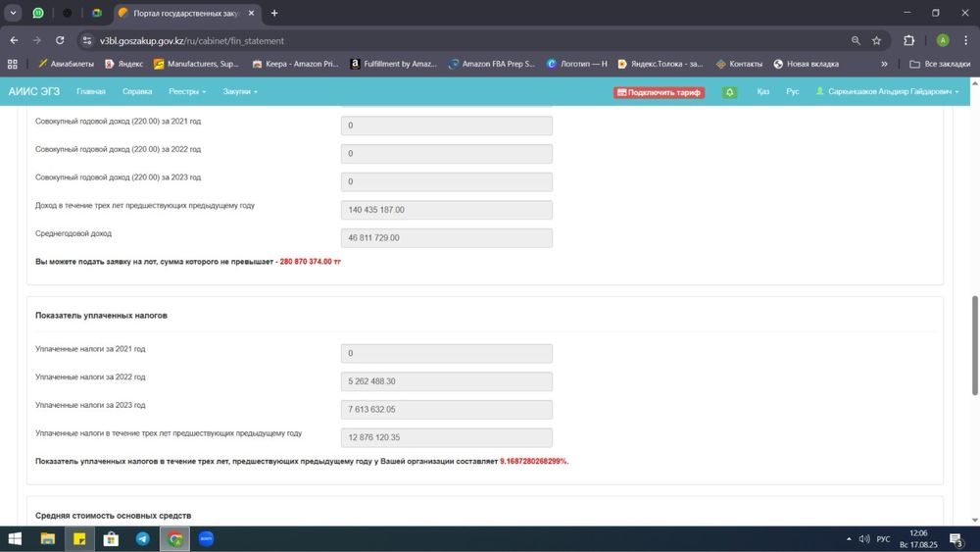Open the Яндекс.Толока bookmark
The image size is (980, 552).
[x=660, y=64]
